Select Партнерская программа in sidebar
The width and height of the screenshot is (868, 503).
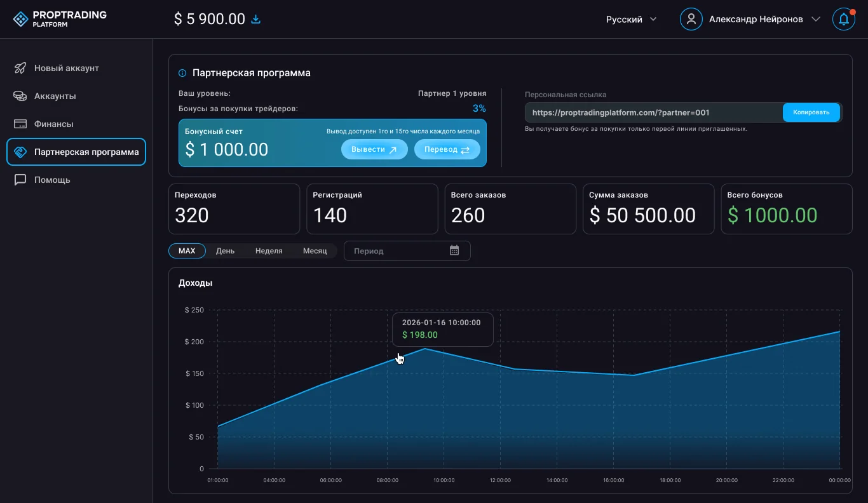pos(76,152)
